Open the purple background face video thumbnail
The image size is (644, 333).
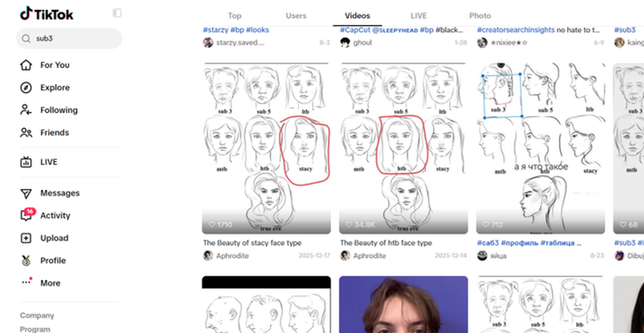403,304
